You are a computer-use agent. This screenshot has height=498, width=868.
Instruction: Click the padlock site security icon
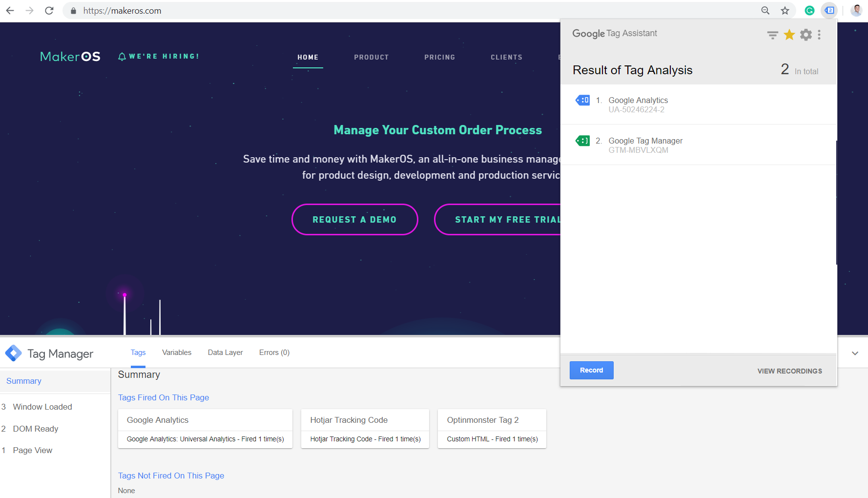click(73, 11)
